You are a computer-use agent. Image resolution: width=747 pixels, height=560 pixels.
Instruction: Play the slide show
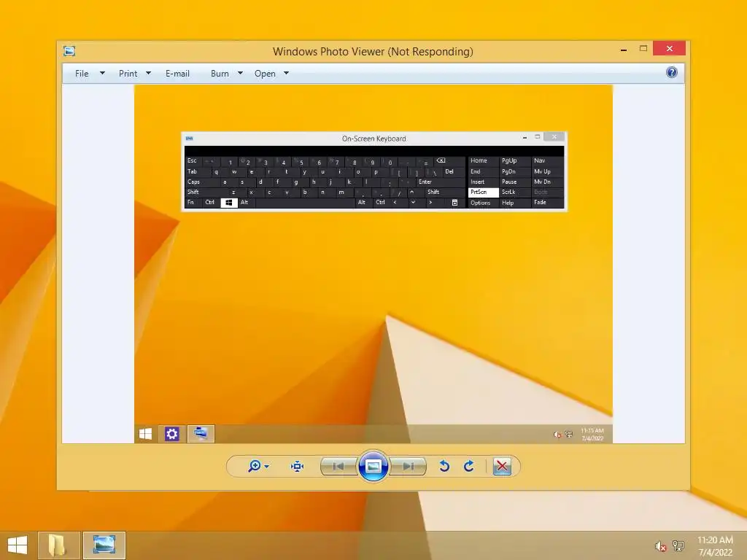coord(373,466)
